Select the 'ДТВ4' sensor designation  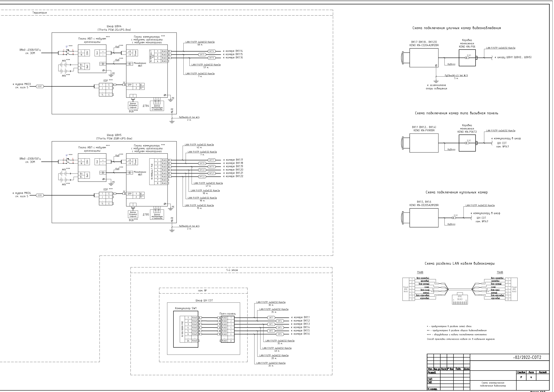(x=146, y=106)
